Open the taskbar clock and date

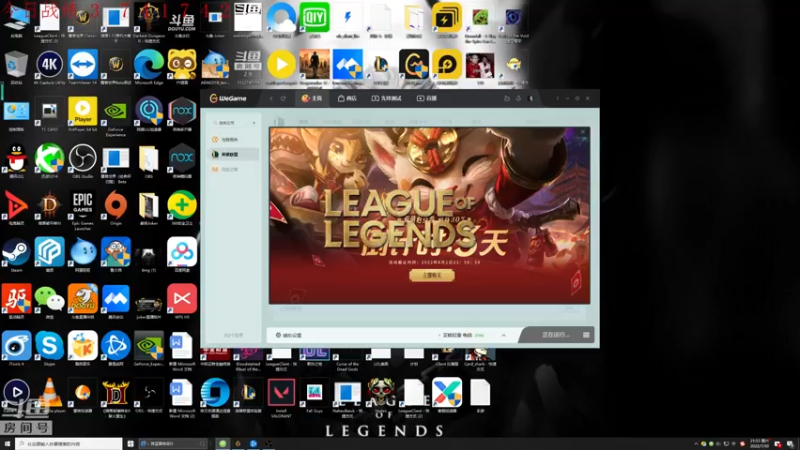click(x=759, y=443)
